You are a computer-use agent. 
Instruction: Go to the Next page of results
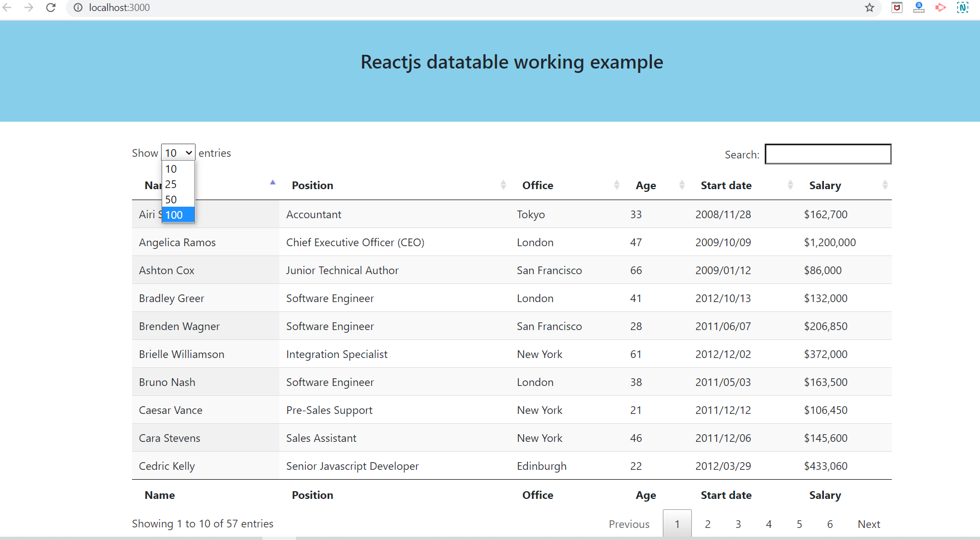coord(869,524)
